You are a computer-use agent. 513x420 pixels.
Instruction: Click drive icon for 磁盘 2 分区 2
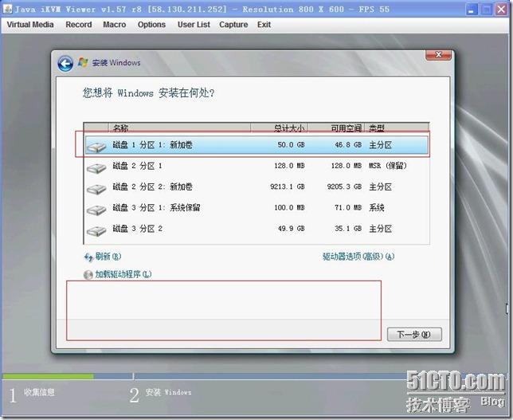point(96,189)
